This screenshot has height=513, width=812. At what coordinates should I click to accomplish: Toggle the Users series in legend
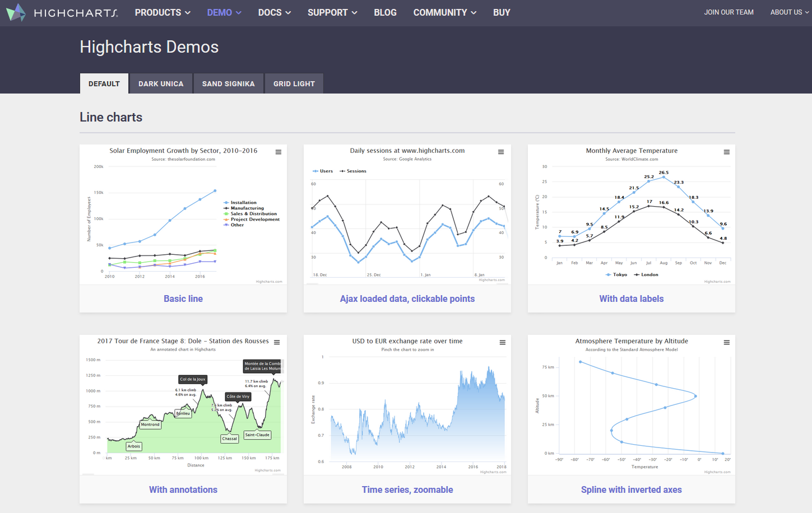tap(323, 171)
